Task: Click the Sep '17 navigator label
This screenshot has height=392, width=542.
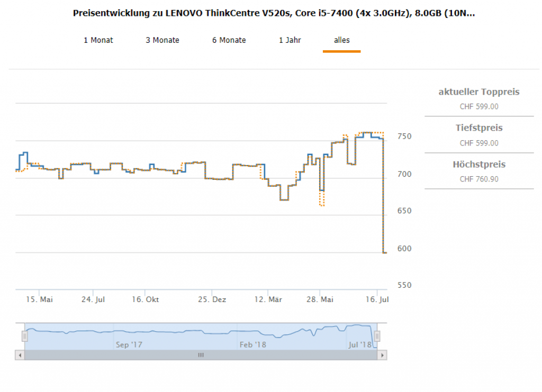Action: tap(129, 345)
